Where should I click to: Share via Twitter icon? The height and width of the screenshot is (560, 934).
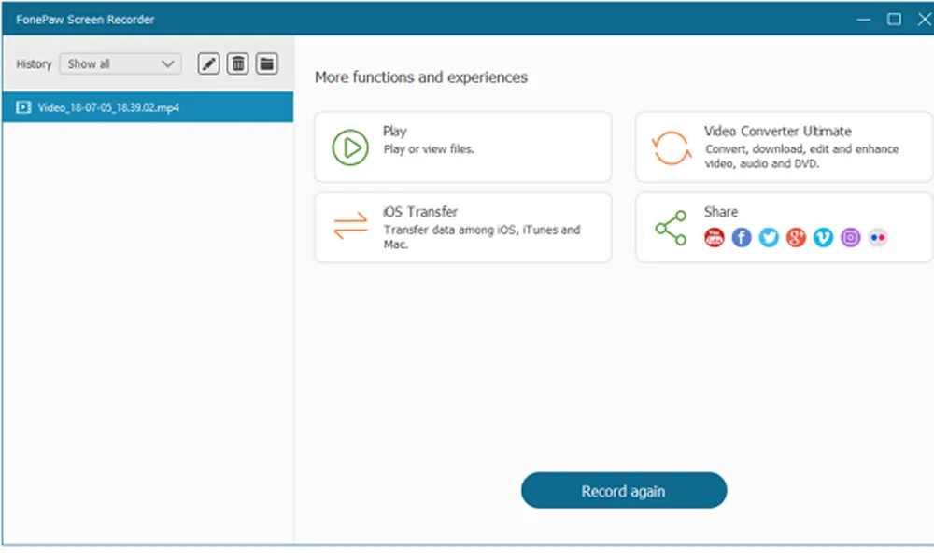(x=769, y=237)
